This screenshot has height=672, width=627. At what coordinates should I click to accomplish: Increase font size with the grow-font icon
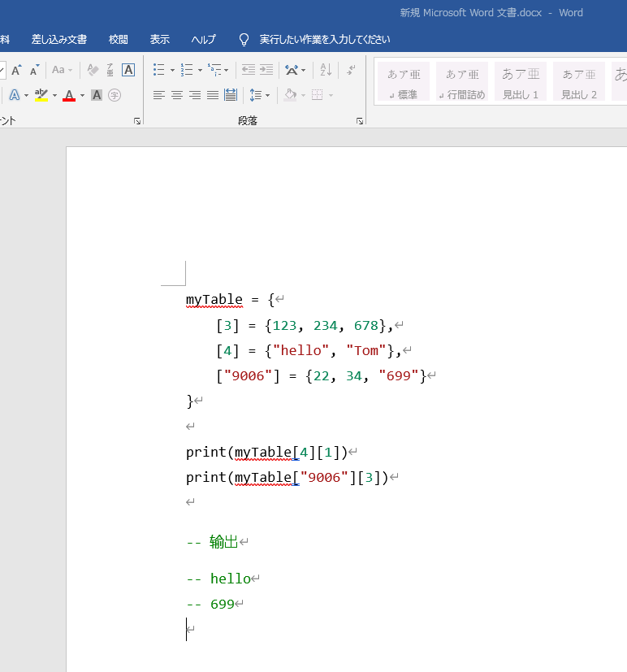[16, 70]
